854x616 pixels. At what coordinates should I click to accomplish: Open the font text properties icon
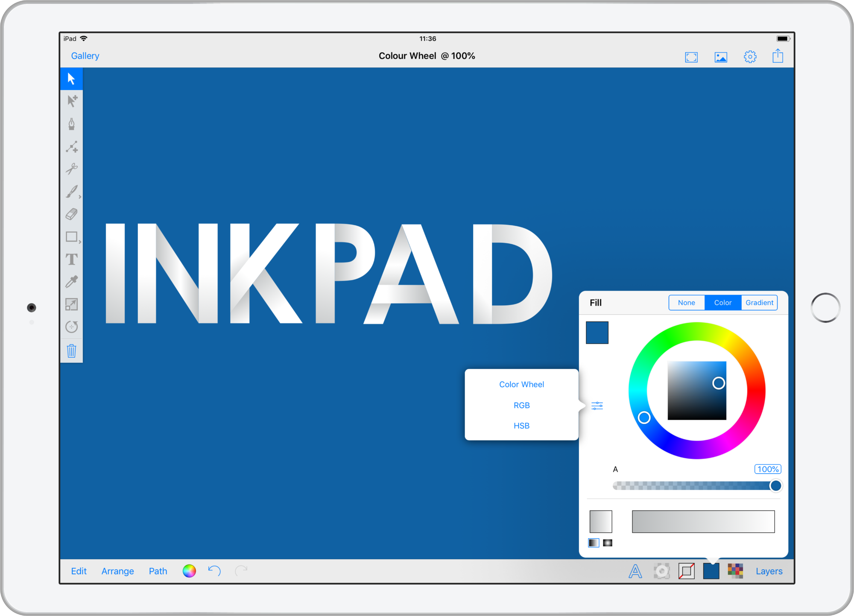point(635,571)
